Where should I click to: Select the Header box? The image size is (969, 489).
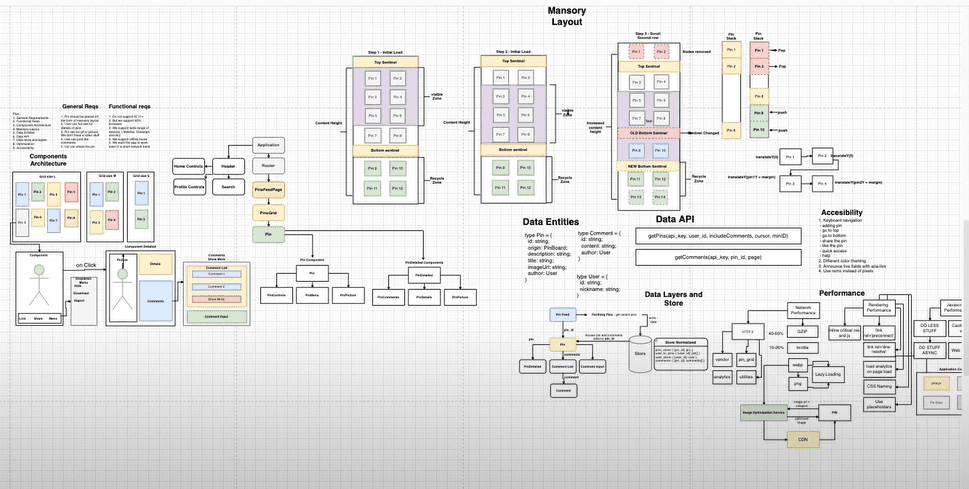[227, 165]
